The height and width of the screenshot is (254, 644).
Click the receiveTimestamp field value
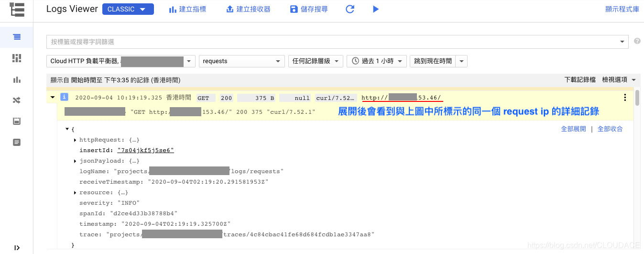[x=208, y=182]
